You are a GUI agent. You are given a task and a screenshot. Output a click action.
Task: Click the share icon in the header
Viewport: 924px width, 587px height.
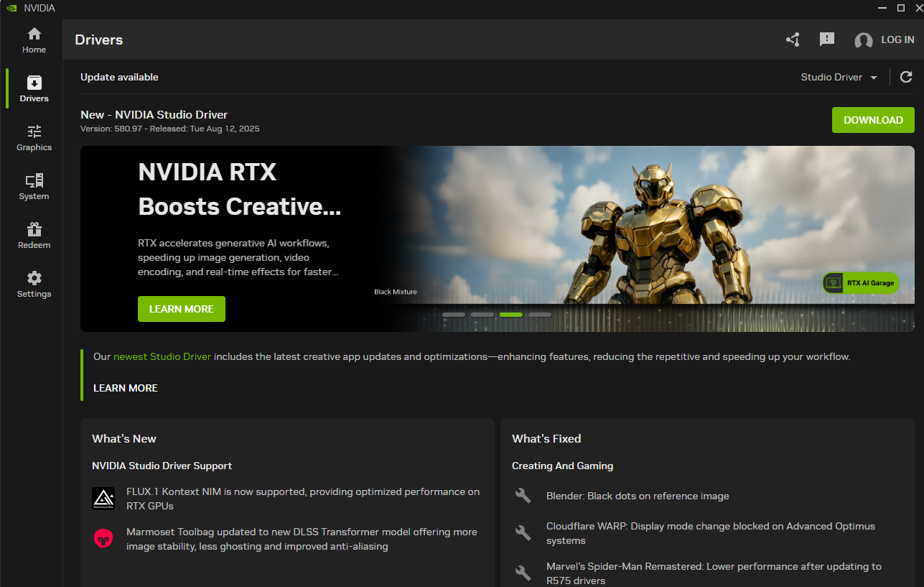(x=793, y=40)
